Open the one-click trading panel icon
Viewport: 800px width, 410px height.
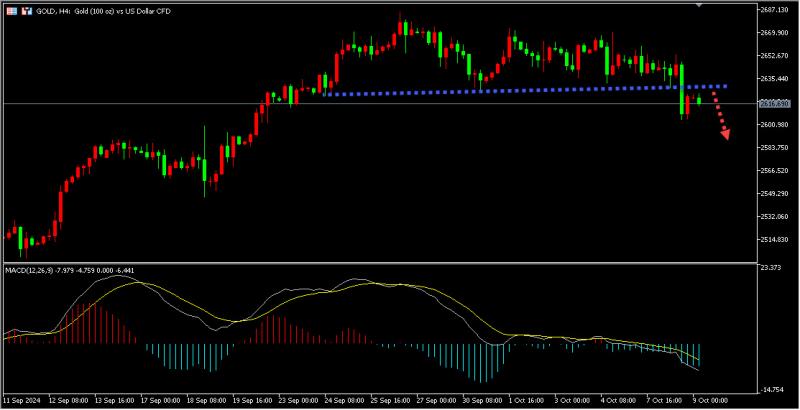[27, 11]
